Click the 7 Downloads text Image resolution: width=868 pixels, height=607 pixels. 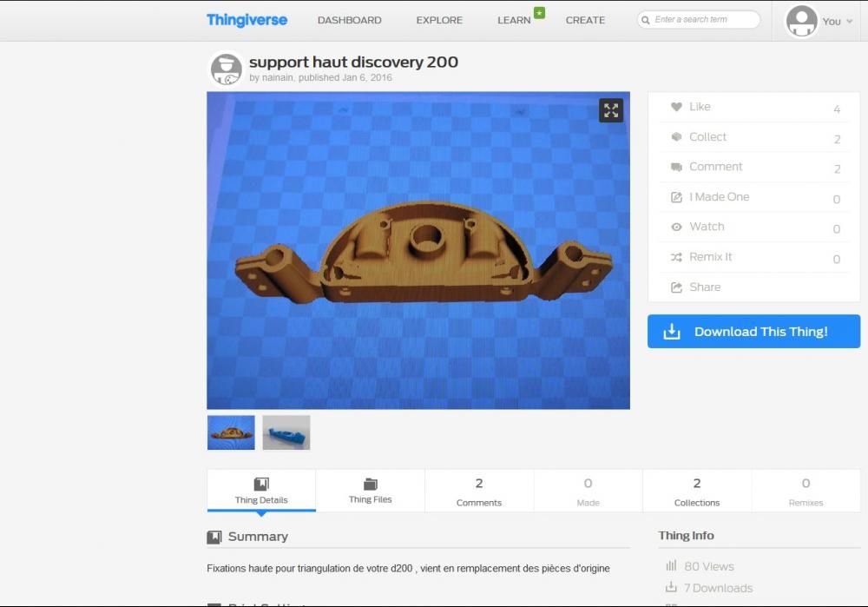pos(718,588)
